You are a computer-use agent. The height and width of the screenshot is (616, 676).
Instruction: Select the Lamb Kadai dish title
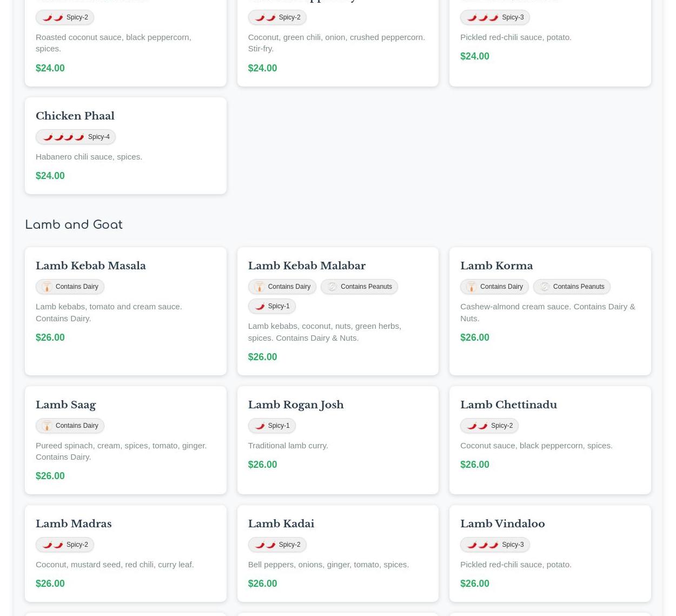point(281,524)
